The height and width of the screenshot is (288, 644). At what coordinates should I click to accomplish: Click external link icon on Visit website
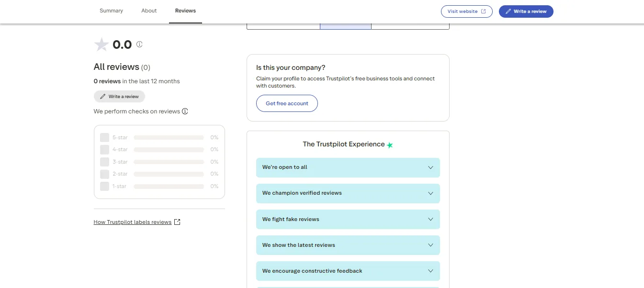483,11
